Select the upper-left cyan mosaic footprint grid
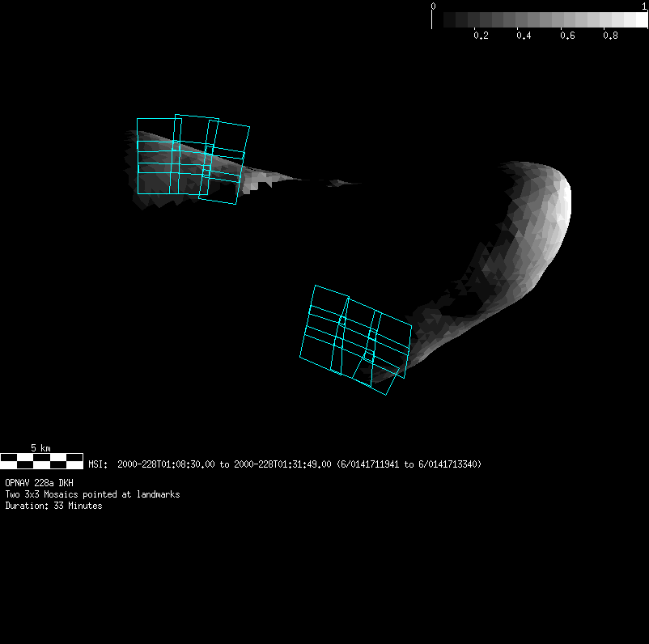This screenshot has height=644, width=649. click(192, 158)
